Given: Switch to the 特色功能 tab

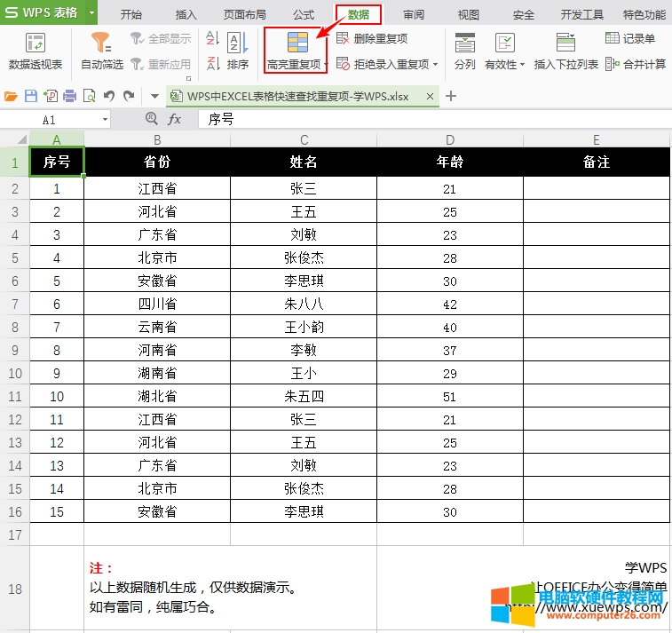Looking at the screenshot, I should coord(644,14).
